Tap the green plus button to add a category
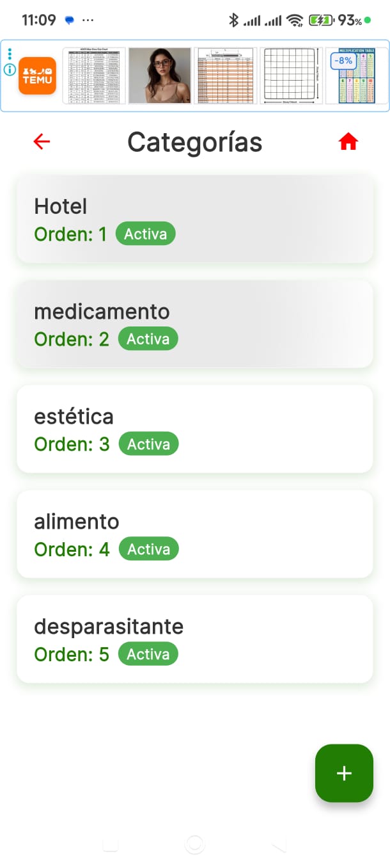 pyautogui.click(x=344, y=773)
